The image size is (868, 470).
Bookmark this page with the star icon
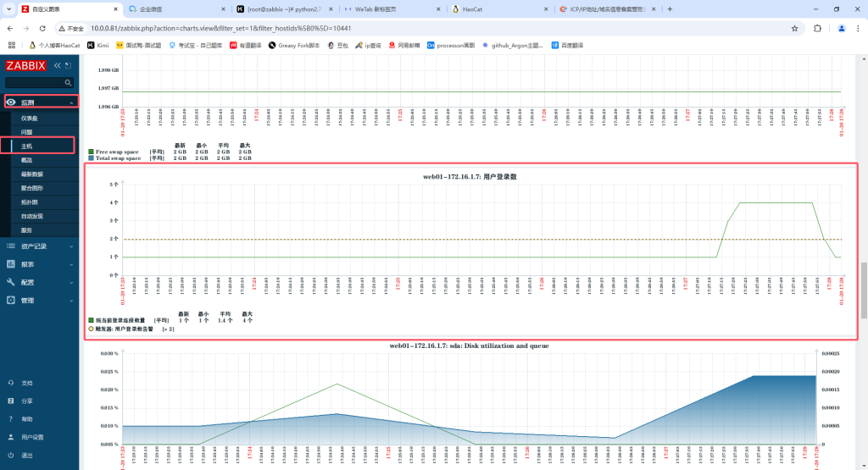[794, 28]
